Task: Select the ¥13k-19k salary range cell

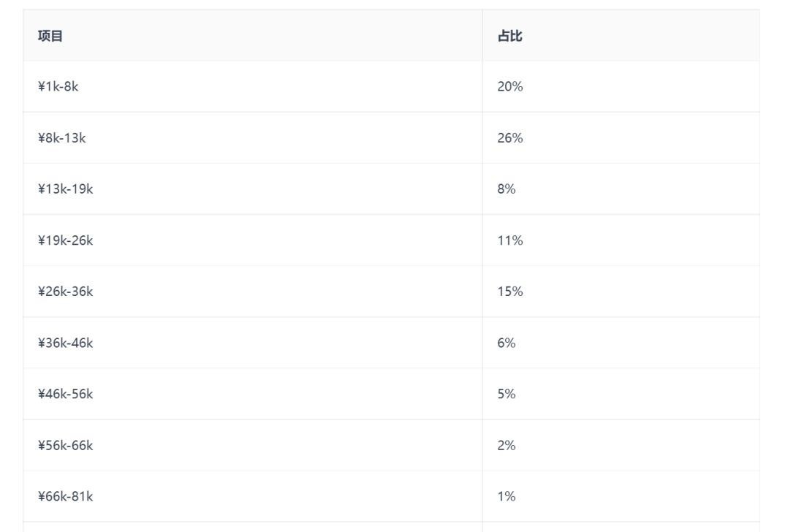Action: pos(253,189)
